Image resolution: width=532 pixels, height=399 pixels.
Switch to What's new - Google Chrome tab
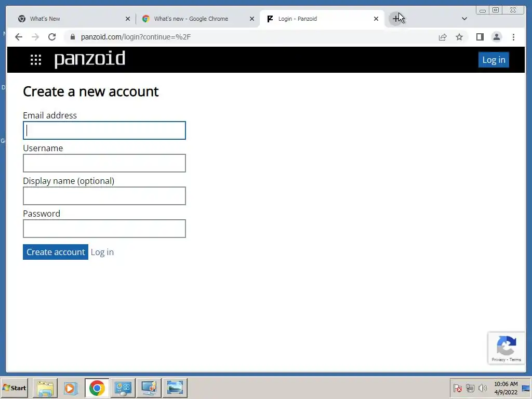[x=198, y=19]
